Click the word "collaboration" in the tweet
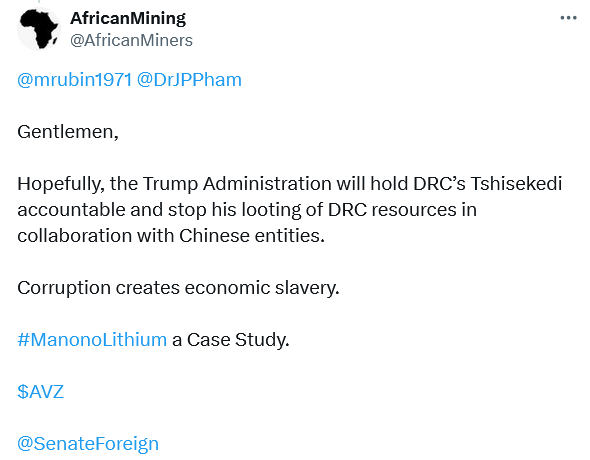 coord(75,236)
